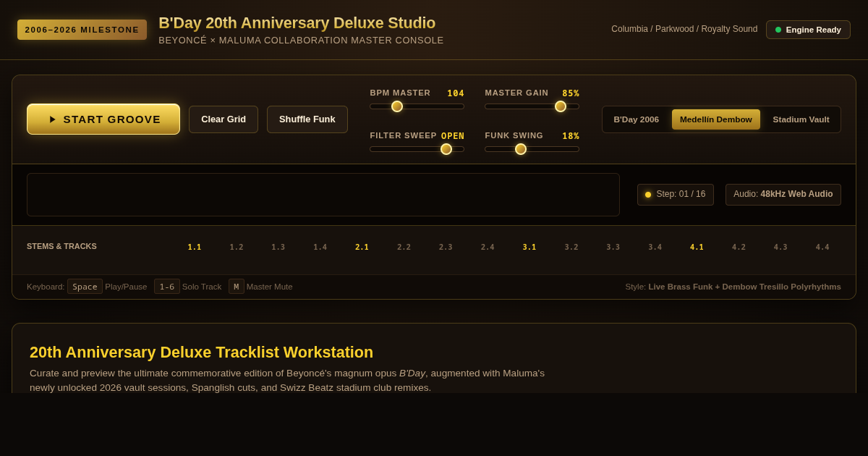This screenshot has width=868, height=456.
Task: Click the Tracklist Workstation heading
Action: [x=201, y=352]
